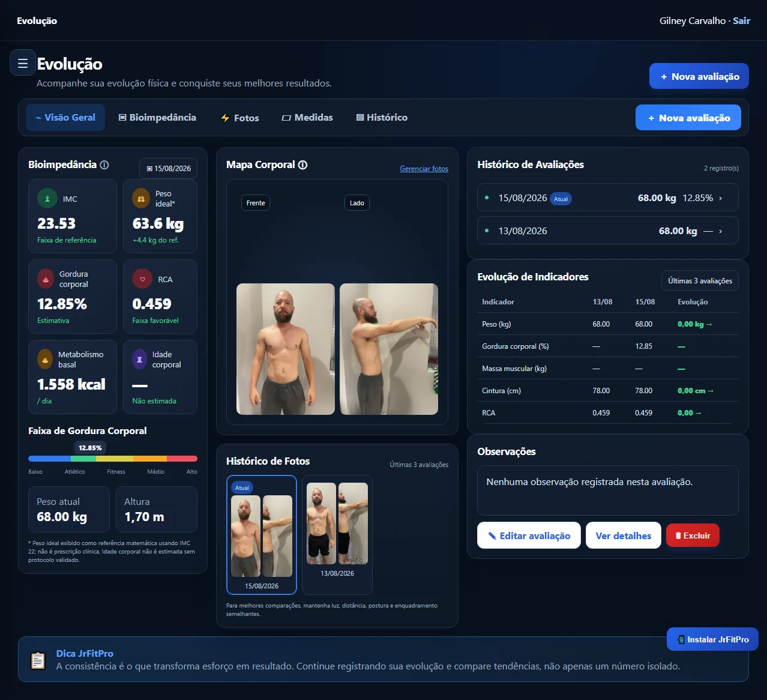Delete the evaluation with Excluir
This screenshot has height=700, width=767.
coord(693,536)
